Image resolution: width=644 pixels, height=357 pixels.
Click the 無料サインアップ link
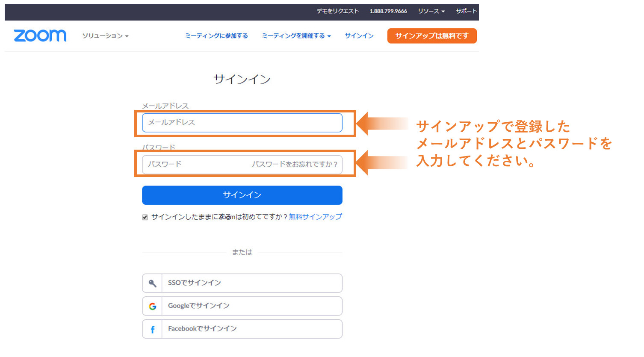[315, 217]
